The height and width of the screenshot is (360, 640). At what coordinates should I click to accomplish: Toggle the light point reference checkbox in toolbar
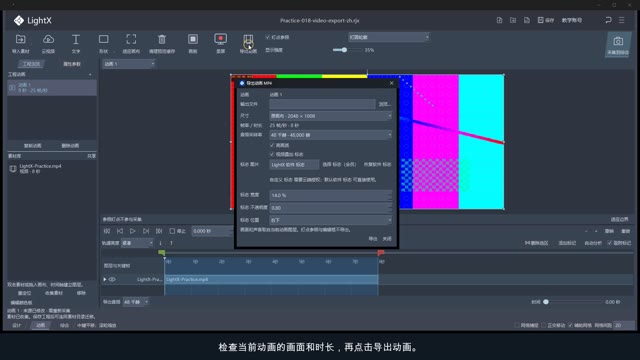[x=268, y=37]
